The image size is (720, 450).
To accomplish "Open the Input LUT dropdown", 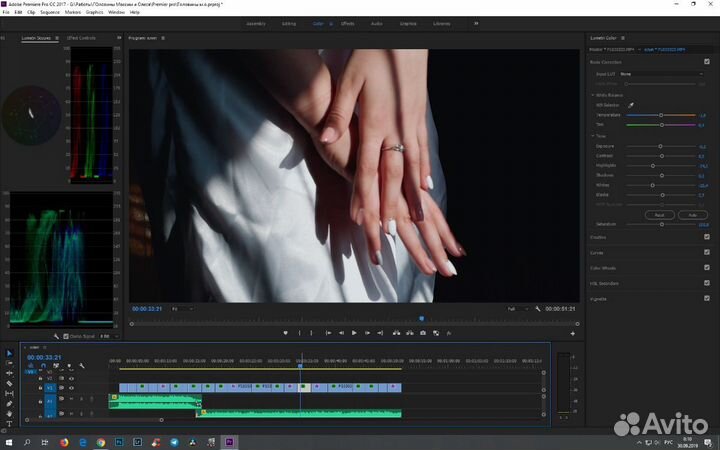I will (660, 74).
